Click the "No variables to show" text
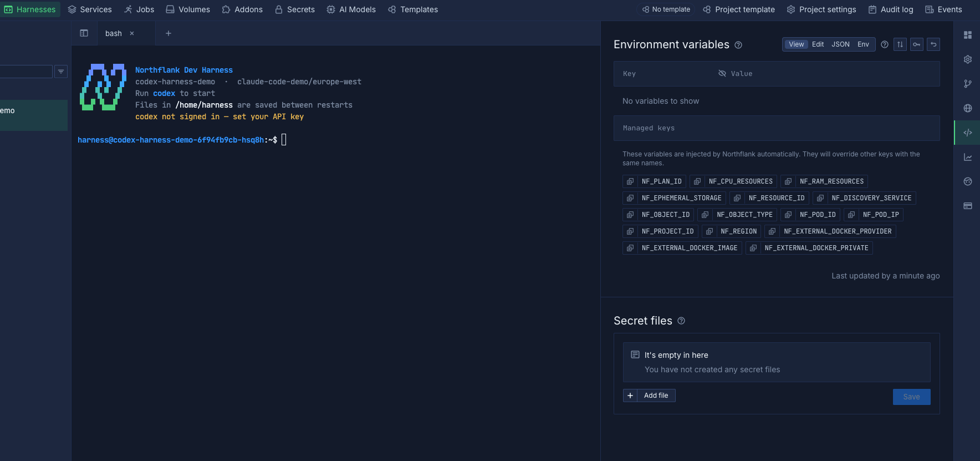 (x=661, y=101)
